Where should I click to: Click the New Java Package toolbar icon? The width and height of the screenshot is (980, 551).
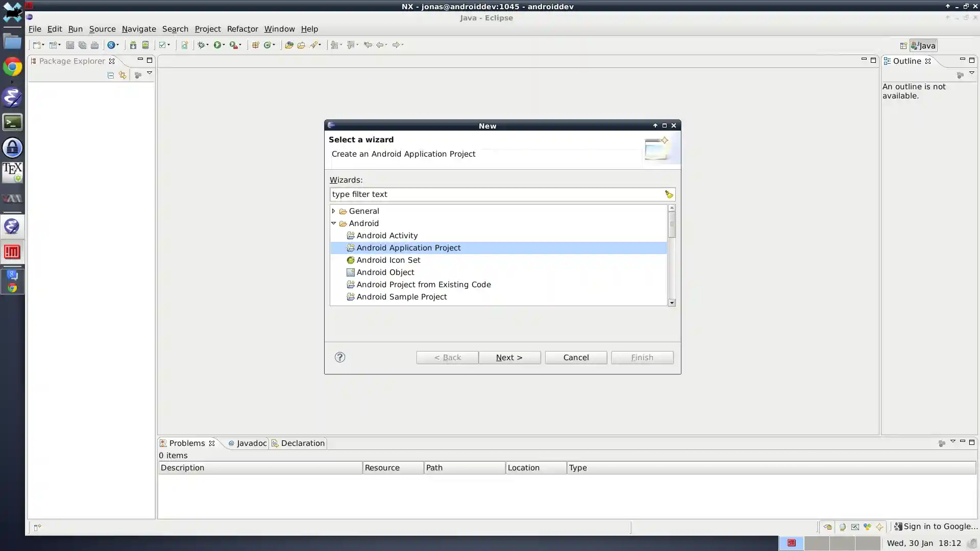(256, 45)
